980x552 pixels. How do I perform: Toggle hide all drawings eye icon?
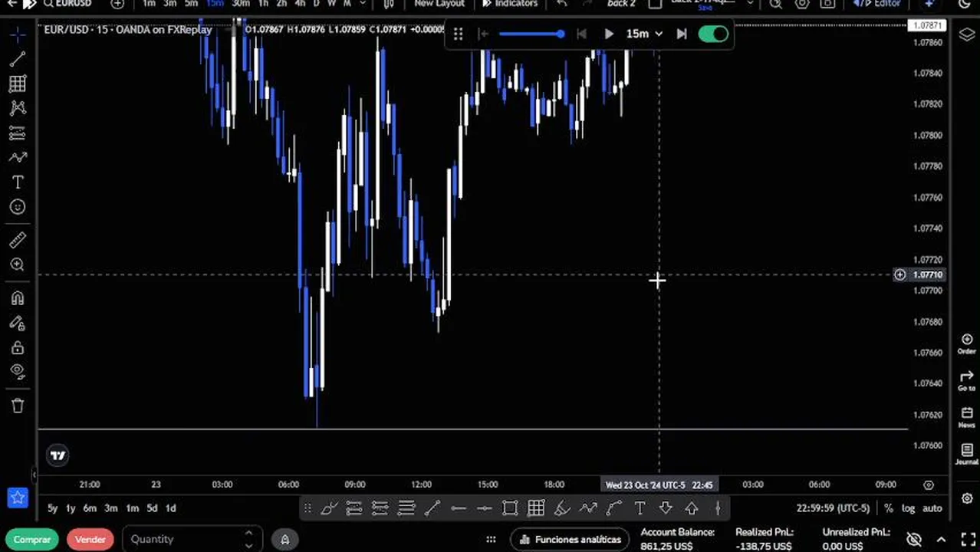18,372
